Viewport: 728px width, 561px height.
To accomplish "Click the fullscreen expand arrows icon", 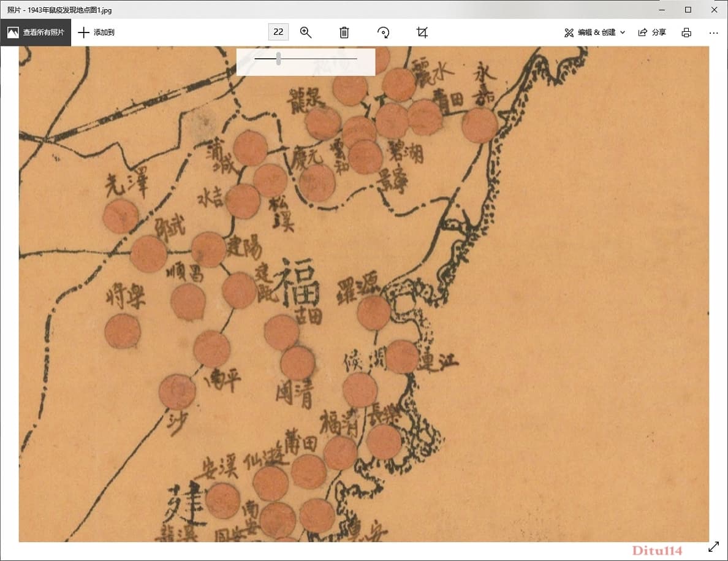I will 714,547.
